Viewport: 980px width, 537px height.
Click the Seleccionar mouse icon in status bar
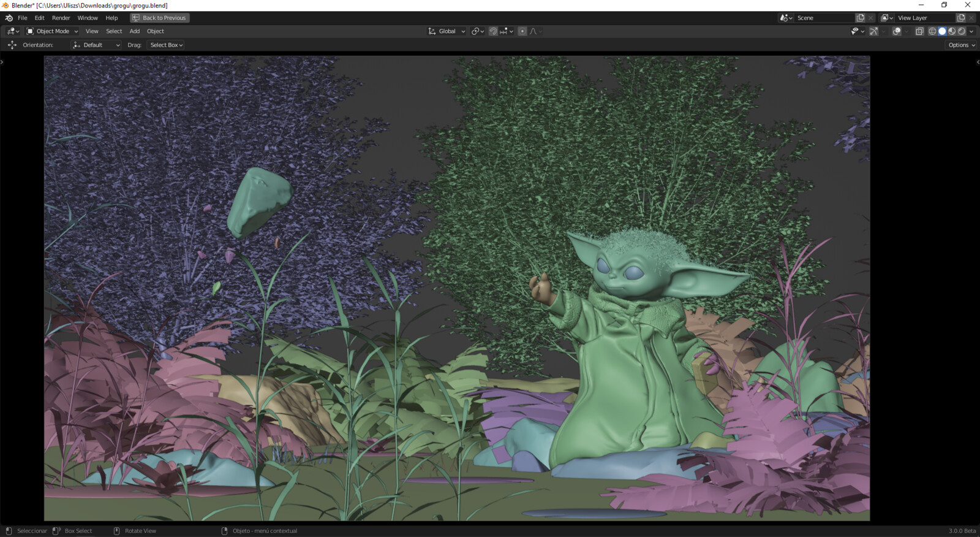coord(9,531)
